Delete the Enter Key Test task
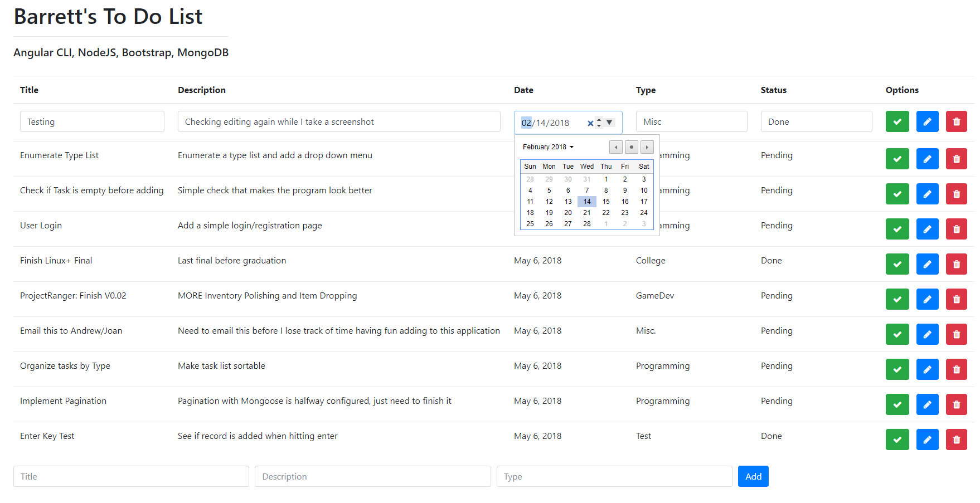 (x=957, y=439)
